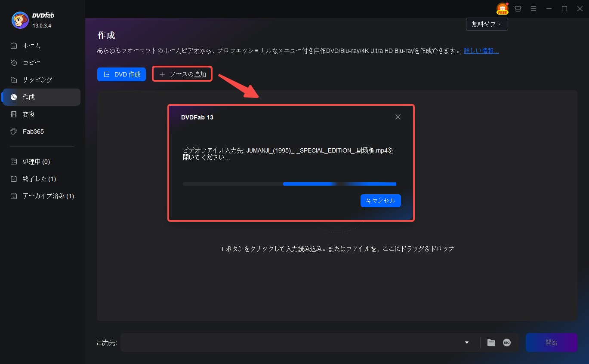Open the 処理中 (0) task list
Screen dimensions: 589x364
[41, 162]
